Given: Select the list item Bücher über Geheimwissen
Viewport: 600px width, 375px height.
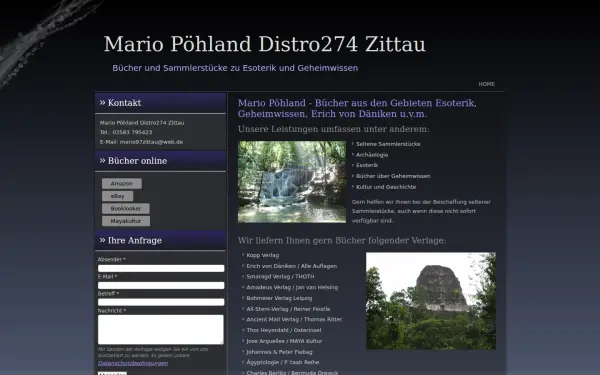Looking at the screenshot, I should [x=393, y=176].
